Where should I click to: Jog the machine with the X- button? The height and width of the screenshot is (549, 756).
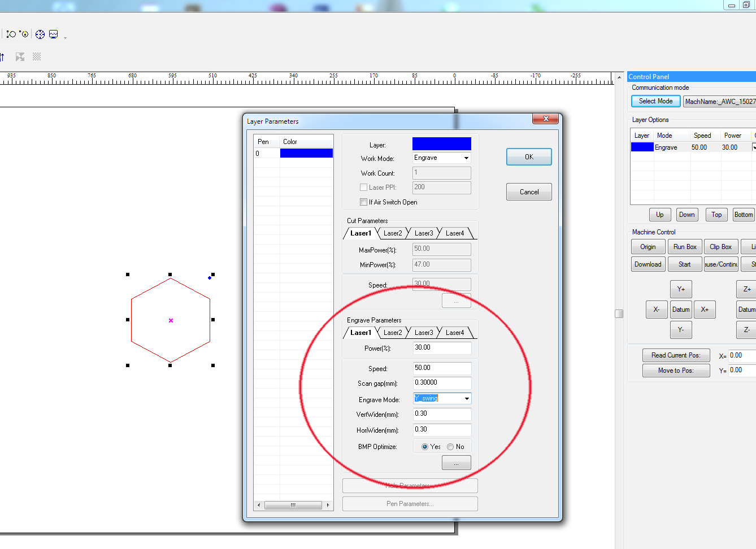point(657,310)
